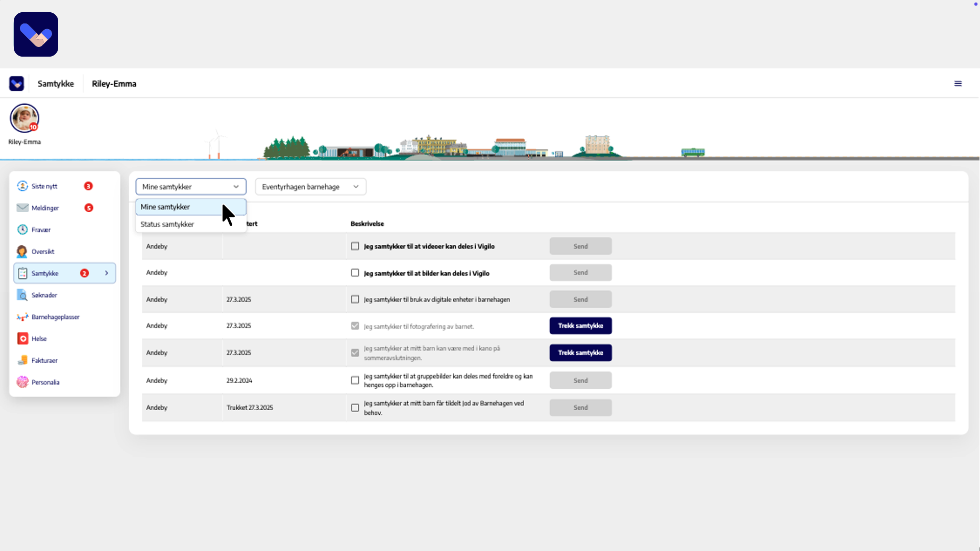
Task: Open the hamburger menu icon top right
Action: (958, 84)
